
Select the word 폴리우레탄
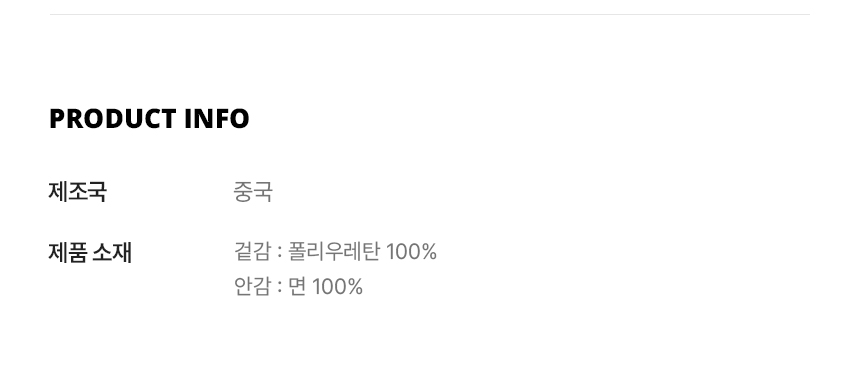(334, 252)
